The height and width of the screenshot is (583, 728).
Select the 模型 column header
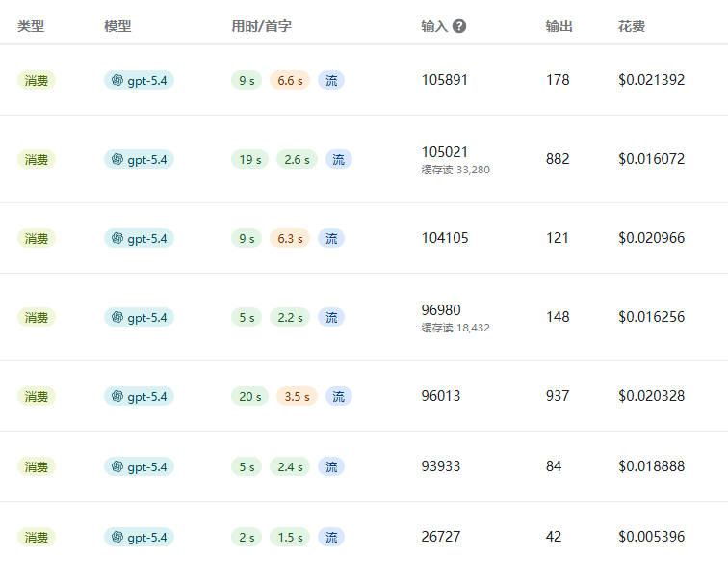[x=117, y=26]
